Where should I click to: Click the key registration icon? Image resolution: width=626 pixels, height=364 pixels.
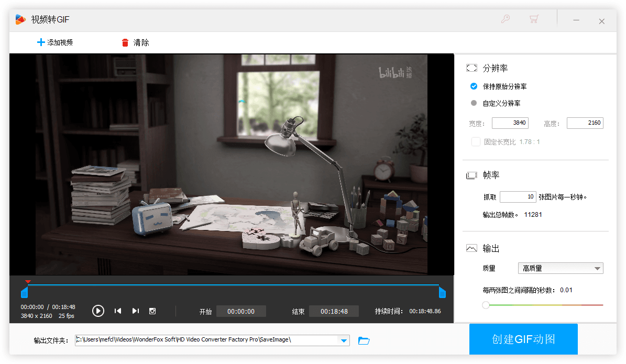point(505,19)
